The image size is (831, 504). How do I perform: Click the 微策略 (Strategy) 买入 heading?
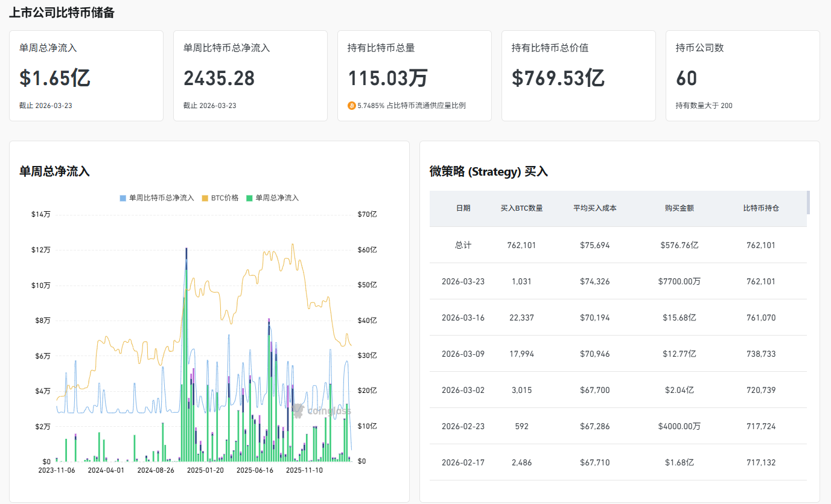tap(488, 171)
